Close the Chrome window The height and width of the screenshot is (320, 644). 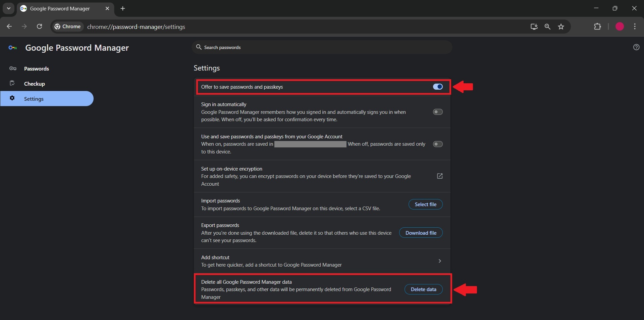[x=634, y=8]
